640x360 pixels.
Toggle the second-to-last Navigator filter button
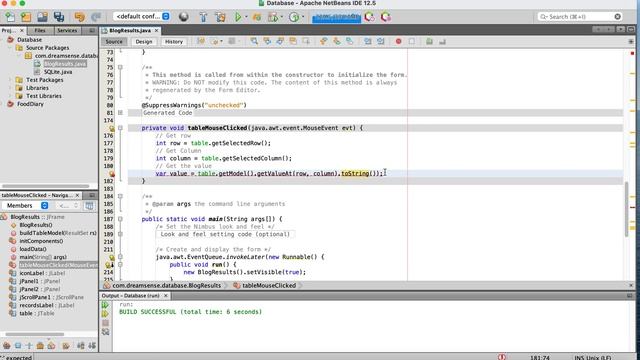(x=81, y=346)
